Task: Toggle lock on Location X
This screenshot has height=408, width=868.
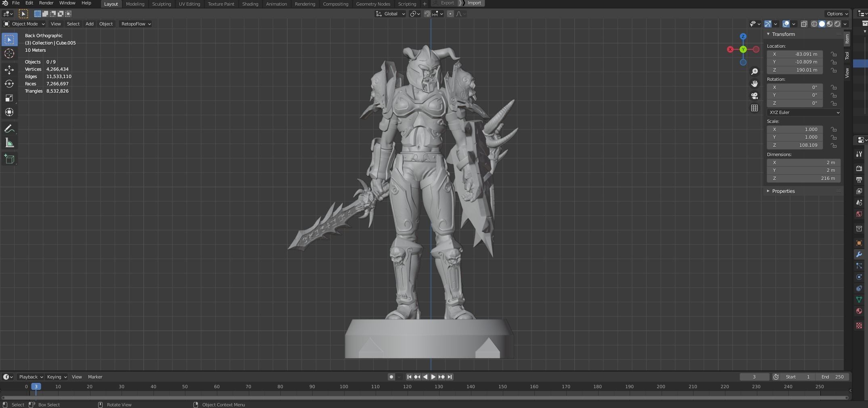Action: click(x=833, y=54)
